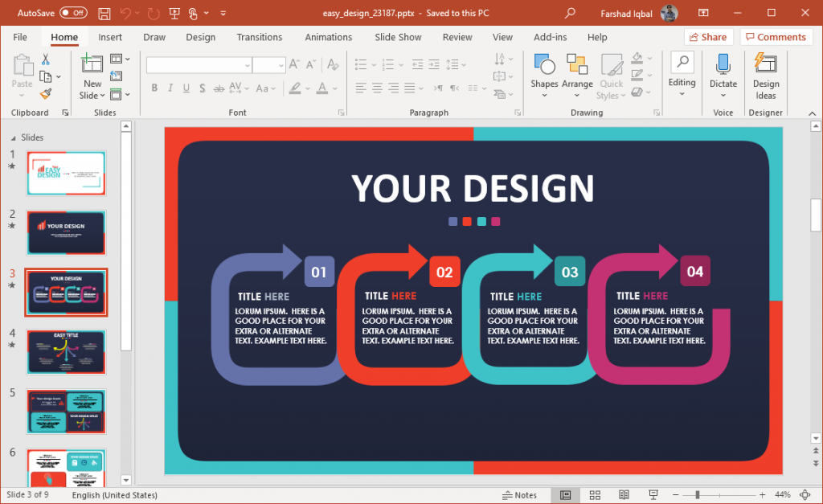Click the Share button

[708, 36]
